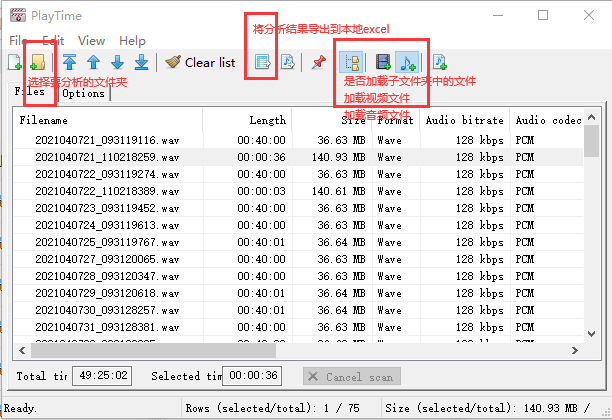
Task: Click the Rows selected/total status entry
Action: coord(272,408)
